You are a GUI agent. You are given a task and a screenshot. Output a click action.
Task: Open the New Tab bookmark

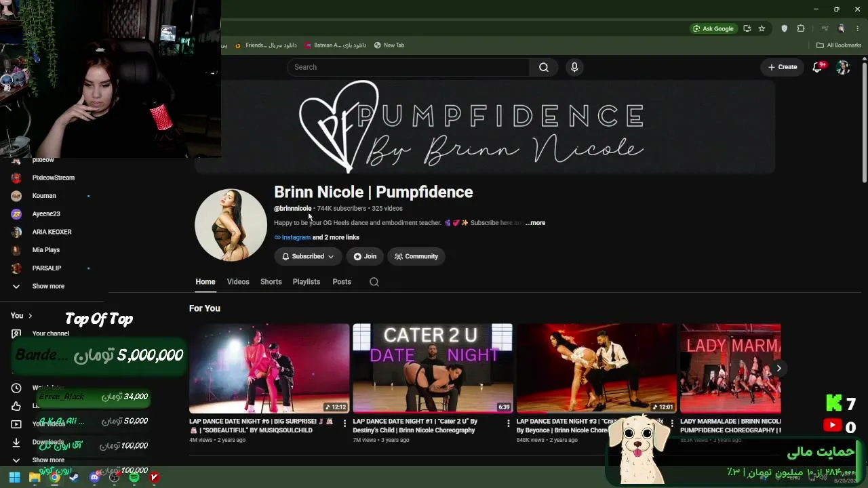[389, 45]
